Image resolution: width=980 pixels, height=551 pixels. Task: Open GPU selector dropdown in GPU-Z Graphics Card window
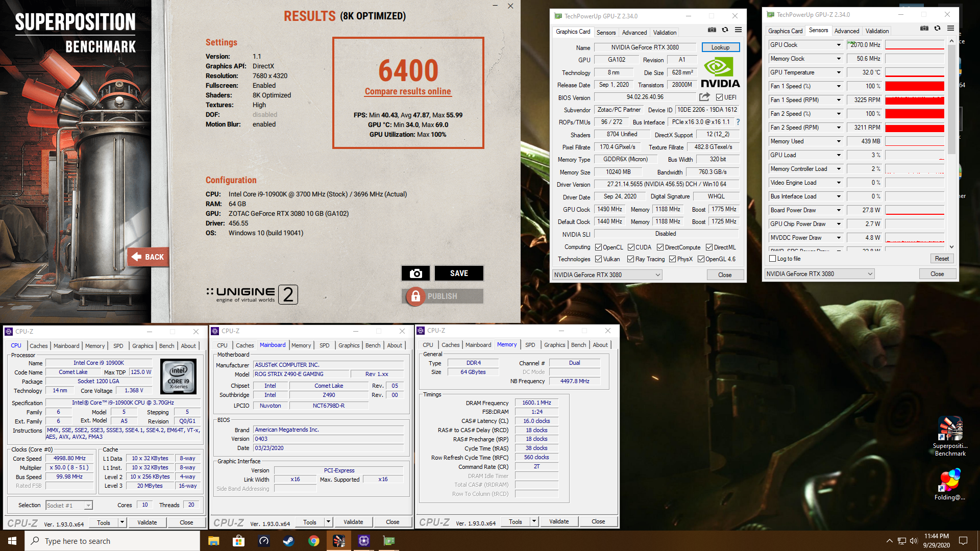click(x=607, y=274)
